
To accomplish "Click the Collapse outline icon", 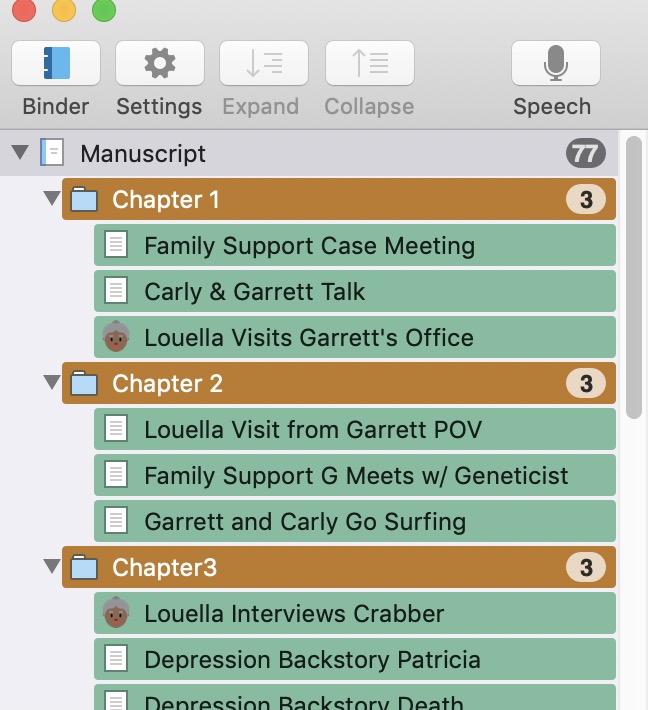I will [x=370, y=63].
